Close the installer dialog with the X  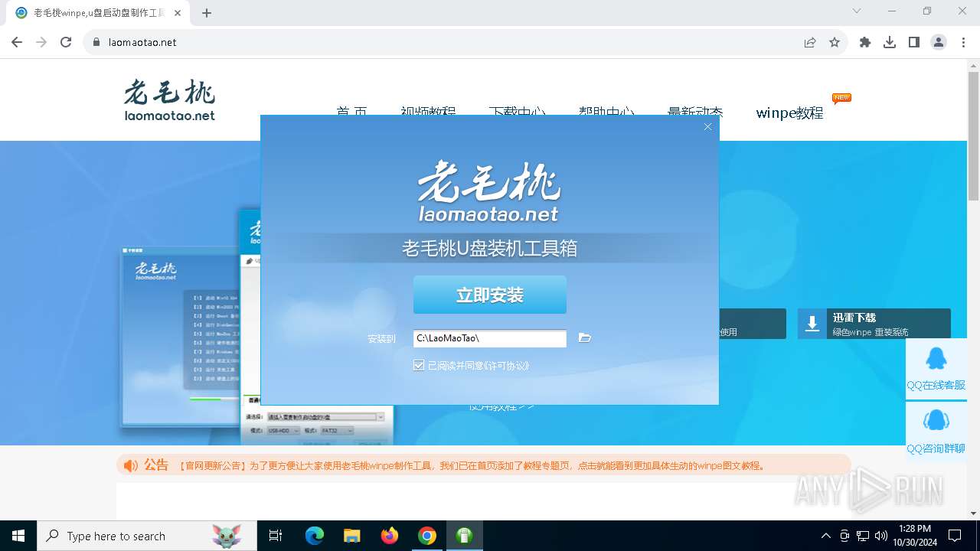coord(707,127)
